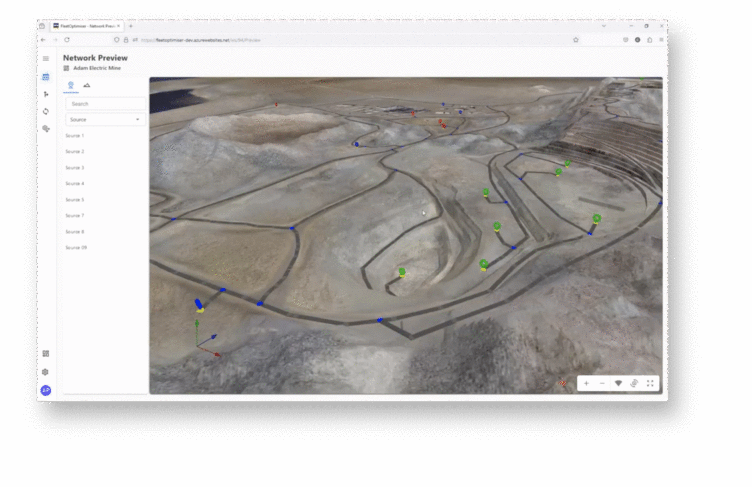The image size is (752, 487).
Task: Select Source 7 in the list
Action: point(75,216)
